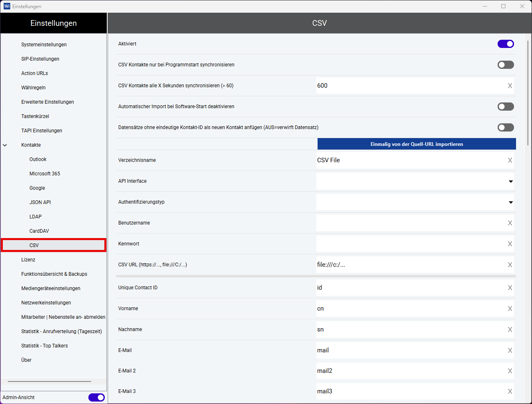Clear the Vorname mapping with X icon
Image resolution: width=532 pixels, height=404 pixels.
(x=510, y=309)
